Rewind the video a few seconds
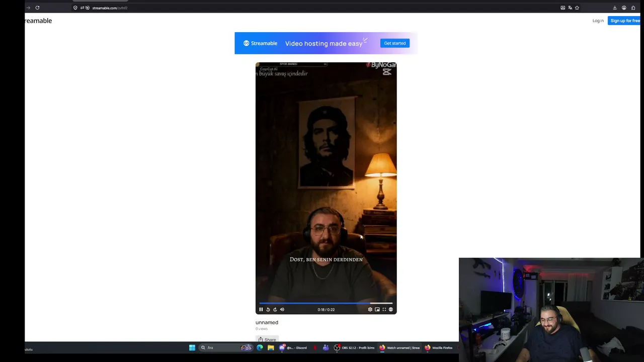This screenshot has height=362, width=644. (x=268, y=310)
